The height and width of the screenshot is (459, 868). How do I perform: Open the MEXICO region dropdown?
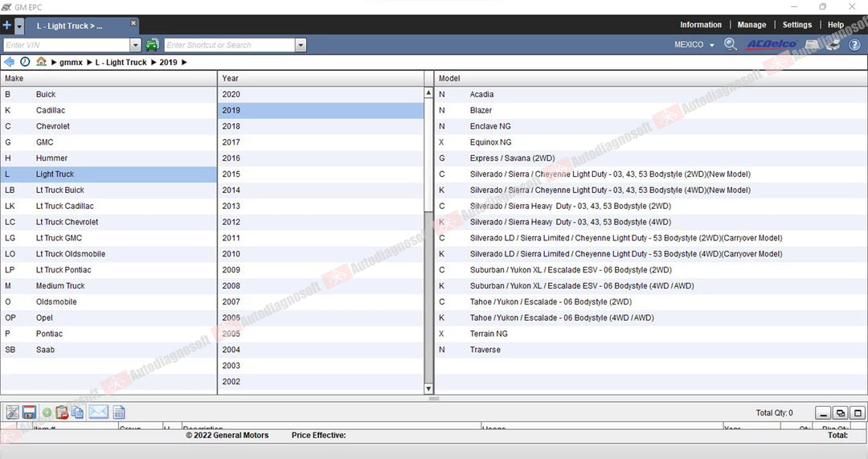click(694, 45)
